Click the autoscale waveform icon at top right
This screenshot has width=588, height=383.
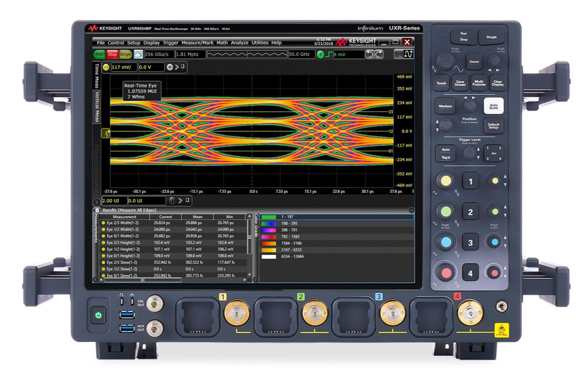pyautogui.click(x=408, y=54)
